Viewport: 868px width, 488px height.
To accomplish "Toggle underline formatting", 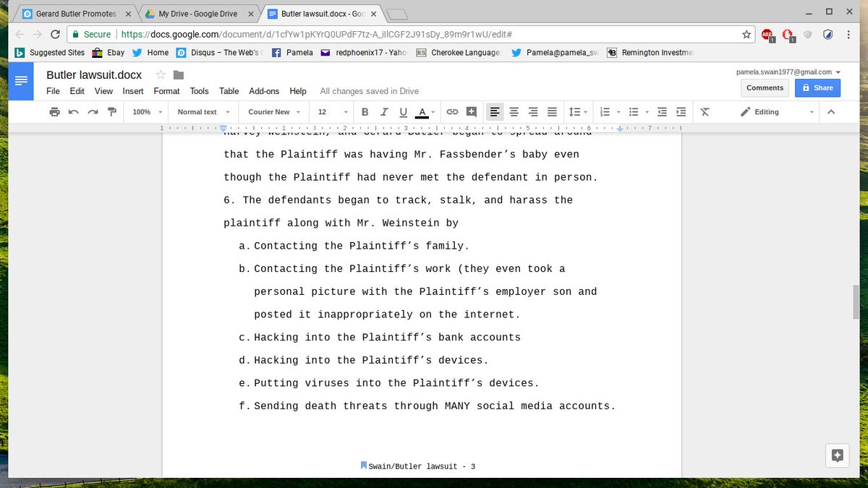I will point(403,112).
